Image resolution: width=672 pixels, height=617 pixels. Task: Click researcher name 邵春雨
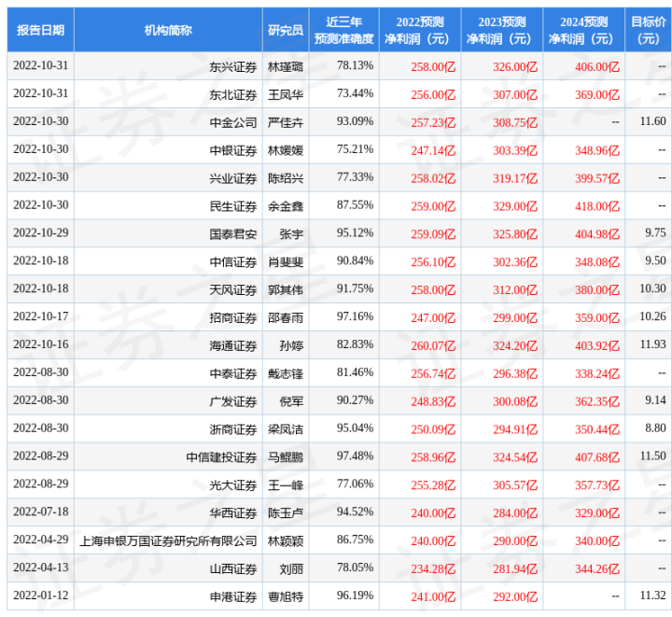(x=286, y=317)
